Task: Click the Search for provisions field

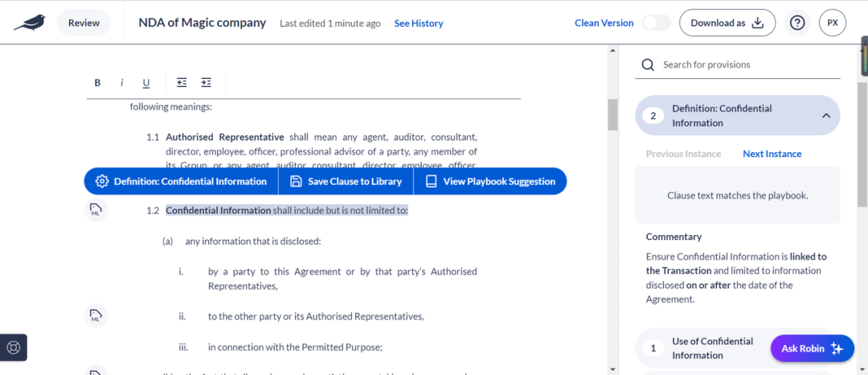Action: [737, 65]
